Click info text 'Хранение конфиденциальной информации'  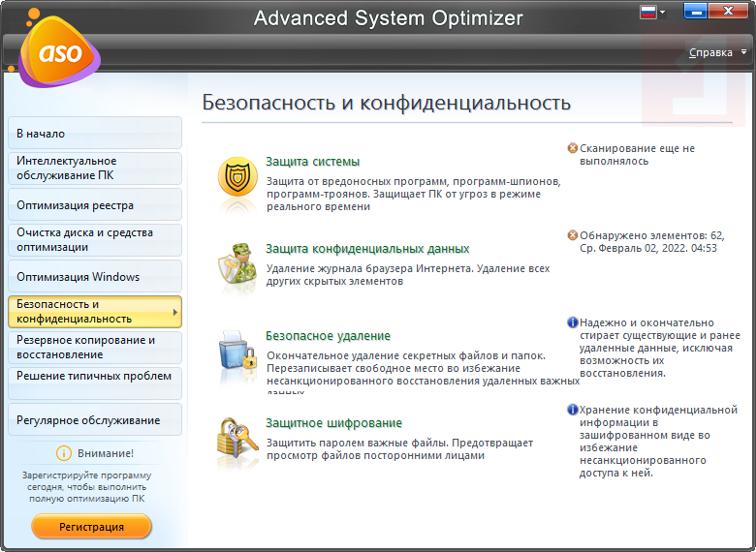pos(658,442)
